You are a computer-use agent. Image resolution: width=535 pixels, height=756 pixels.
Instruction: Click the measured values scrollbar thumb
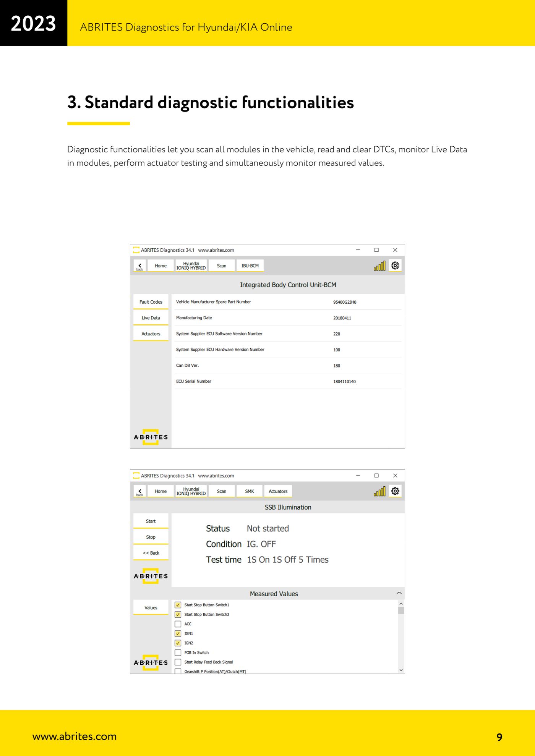click(x=401, y=610)
